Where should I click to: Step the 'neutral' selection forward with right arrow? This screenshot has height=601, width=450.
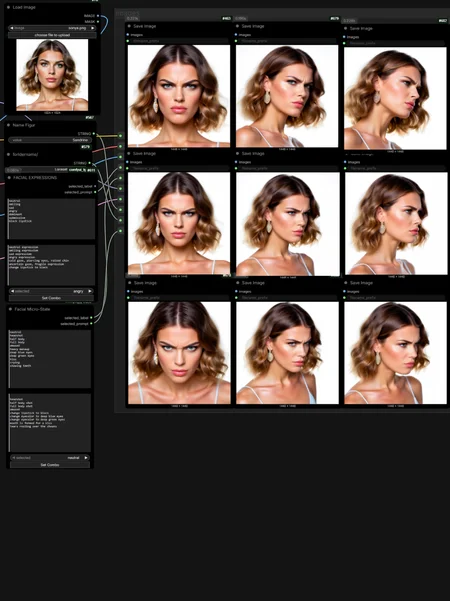tap(86, 458)
